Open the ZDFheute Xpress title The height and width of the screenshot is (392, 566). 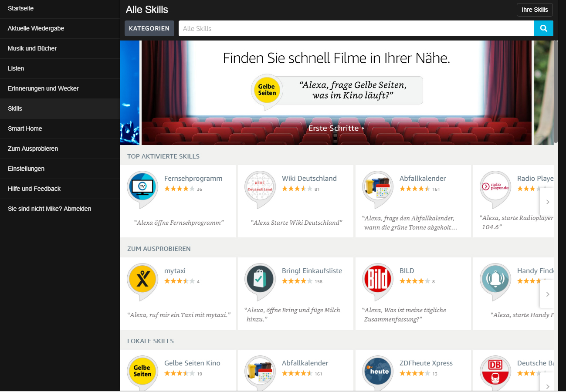426,363
